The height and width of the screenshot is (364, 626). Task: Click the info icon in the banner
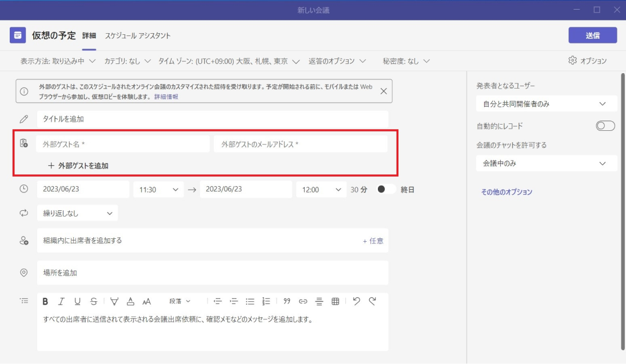pos(25,91)
